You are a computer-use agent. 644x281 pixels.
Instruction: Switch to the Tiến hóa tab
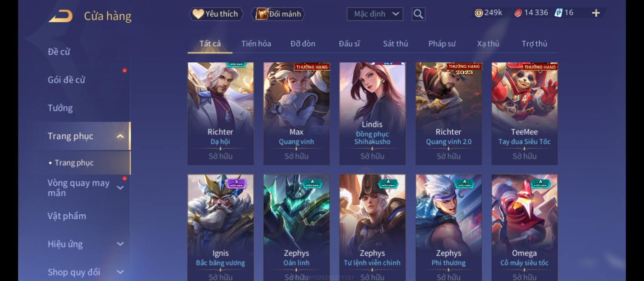click(x=256, y=44)
